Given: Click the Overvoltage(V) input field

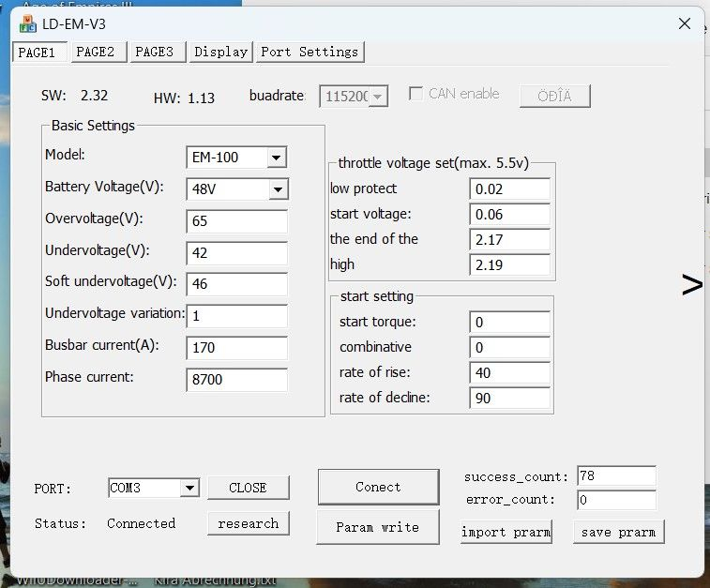Looking at the screenshot, I should click(x=237, y=222).
